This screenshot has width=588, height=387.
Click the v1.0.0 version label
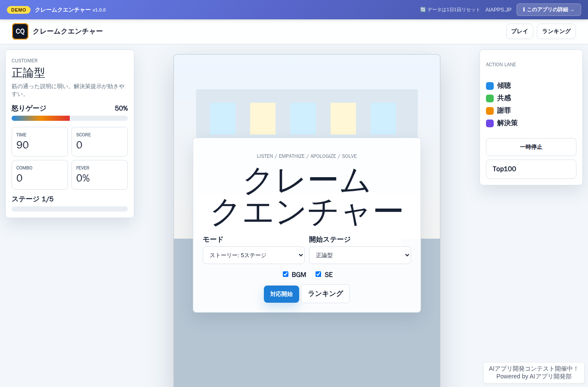tap(99, 10)
